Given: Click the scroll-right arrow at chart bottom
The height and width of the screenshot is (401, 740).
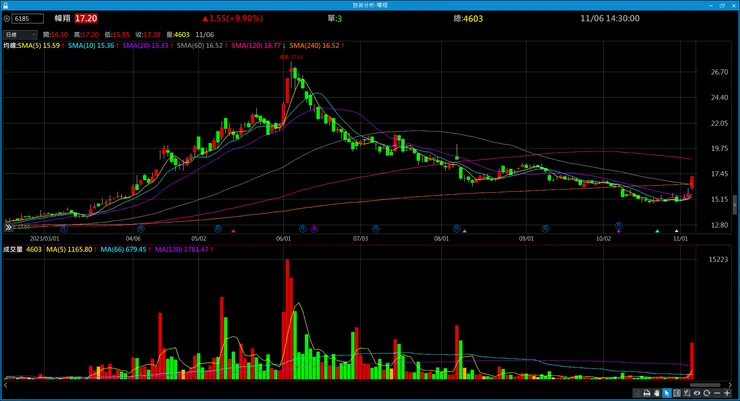Looking at the screenshot, I should (x=731, y=385).
